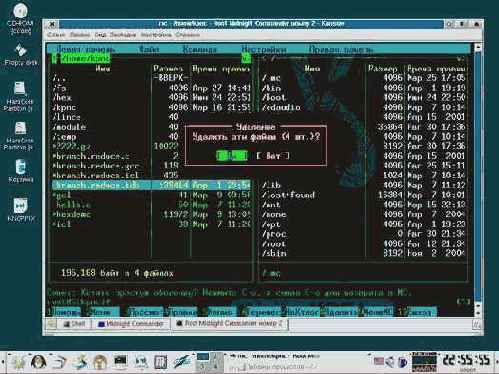Open the KNOPPIX desktop icon

(21, 210)
